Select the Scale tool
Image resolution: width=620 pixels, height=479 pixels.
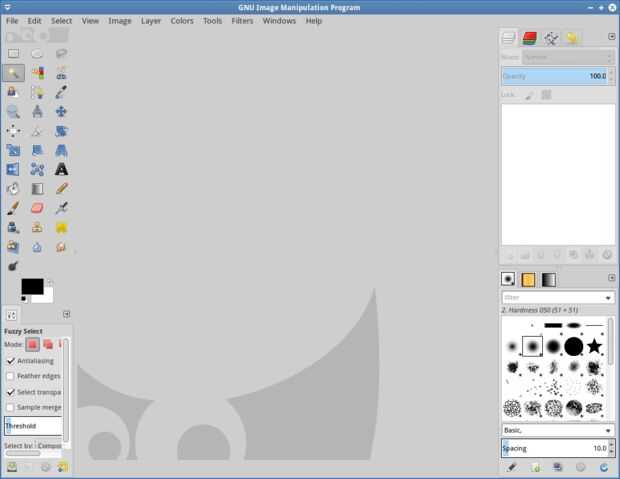(x=13, y=150)
